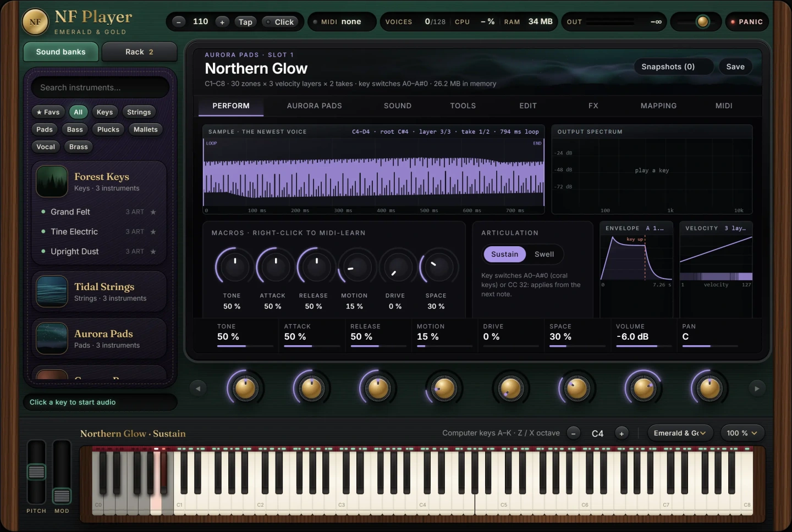Filter instruments by Vocal
The height and width of the screenshot is (532, 792).
tap(46, 147)
